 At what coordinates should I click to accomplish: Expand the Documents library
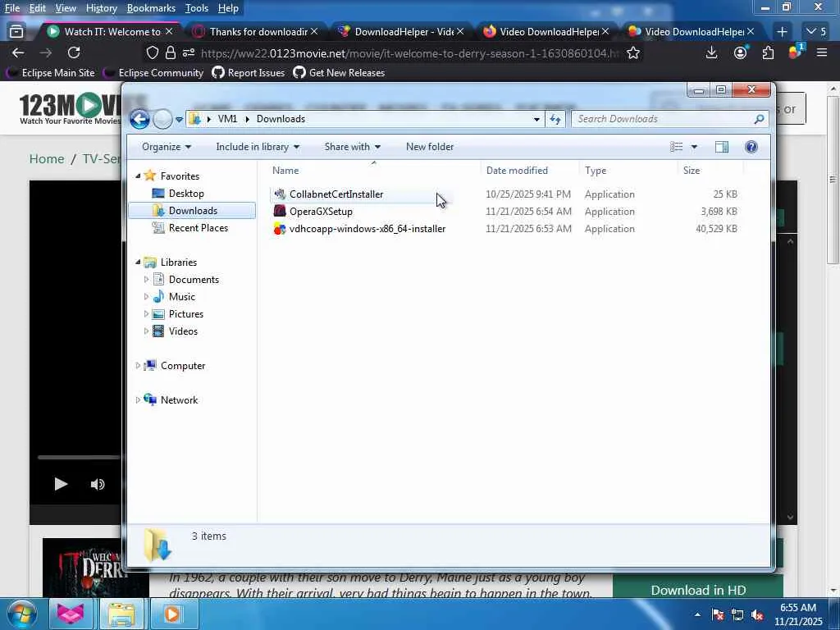coord(146,279)
